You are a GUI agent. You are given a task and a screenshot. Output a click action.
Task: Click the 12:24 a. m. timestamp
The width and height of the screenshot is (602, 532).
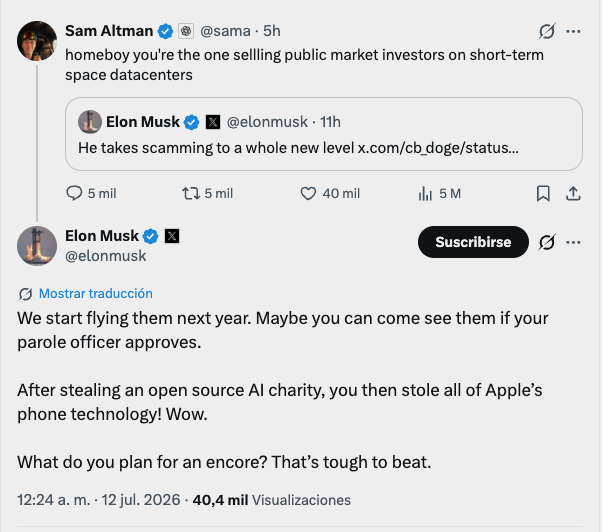coord(53,500)
